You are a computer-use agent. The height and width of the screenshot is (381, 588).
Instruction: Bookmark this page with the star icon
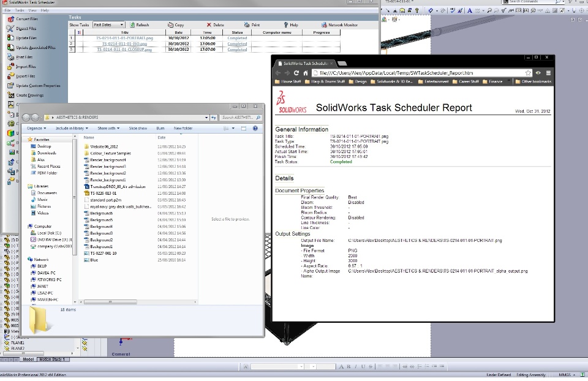(529, 73)
